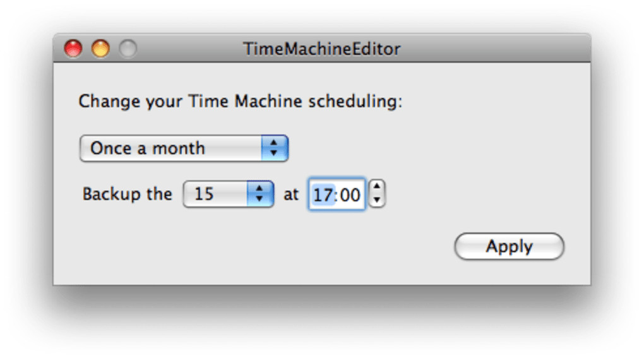Click the "at" label before the time
This screenshot has height=358, width=644.
tap(290, 194)
